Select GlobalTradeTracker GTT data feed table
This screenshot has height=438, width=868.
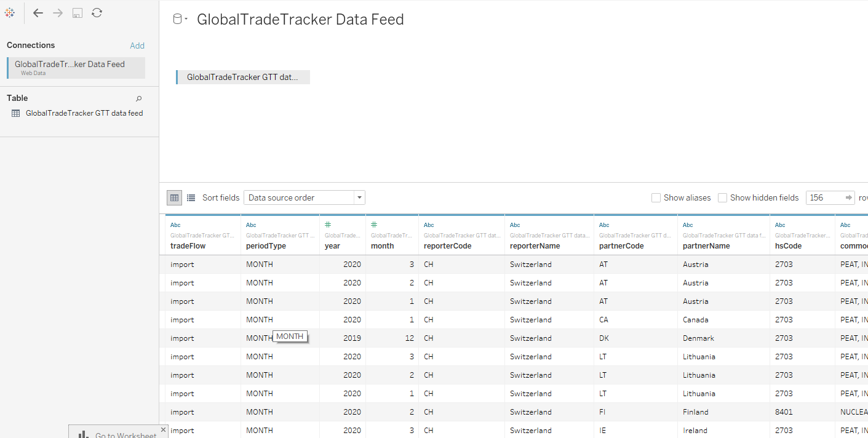84,113
